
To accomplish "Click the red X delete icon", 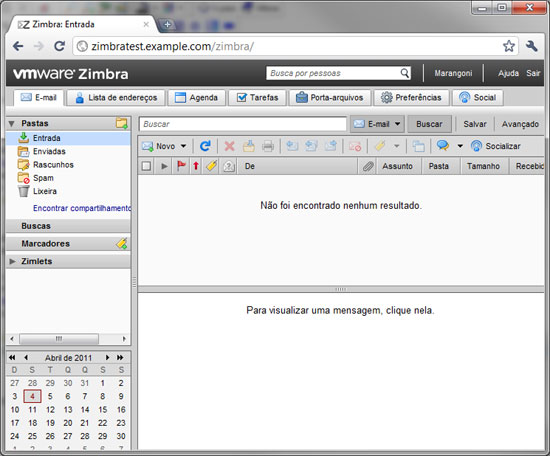I will [229, 146].
